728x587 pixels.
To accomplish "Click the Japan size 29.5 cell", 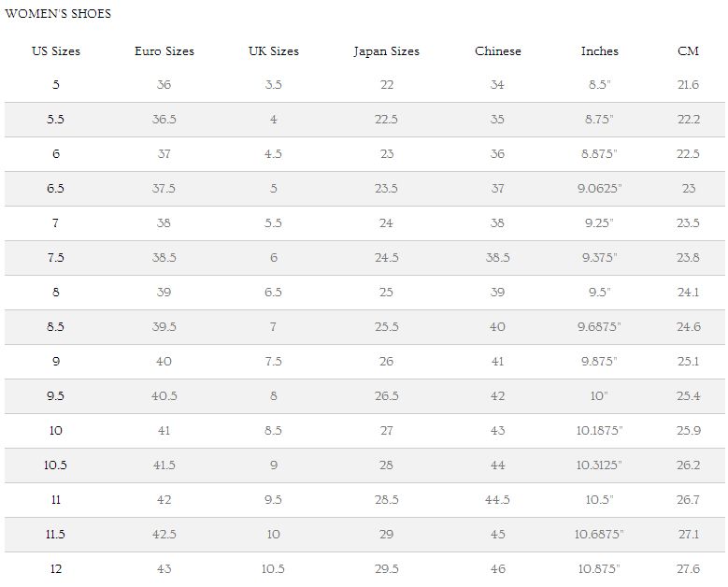I will tap(386, 569).
